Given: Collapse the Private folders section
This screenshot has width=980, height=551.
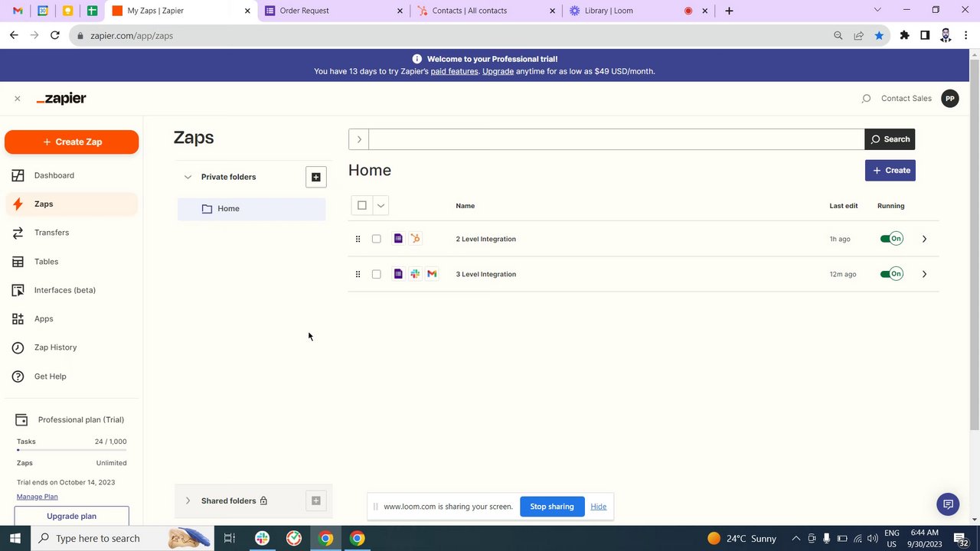Looking at the screenshot, I should point(188,177).
